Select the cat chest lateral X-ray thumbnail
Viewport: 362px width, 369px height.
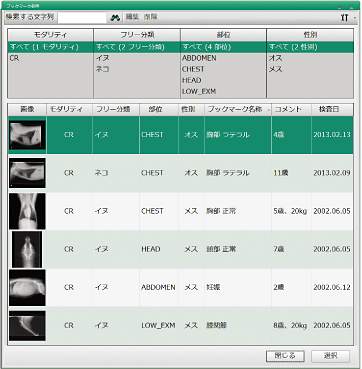(x=27, y=173)
